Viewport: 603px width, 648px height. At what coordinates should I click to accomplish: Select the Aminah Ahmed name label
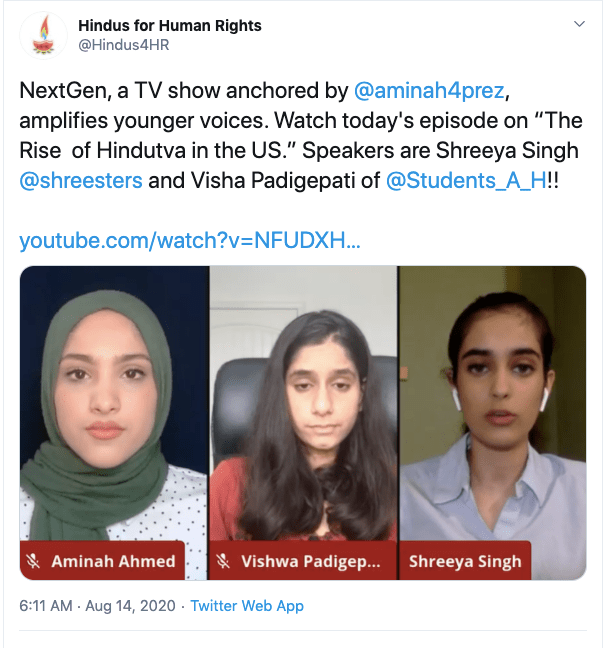click(113, 561)
